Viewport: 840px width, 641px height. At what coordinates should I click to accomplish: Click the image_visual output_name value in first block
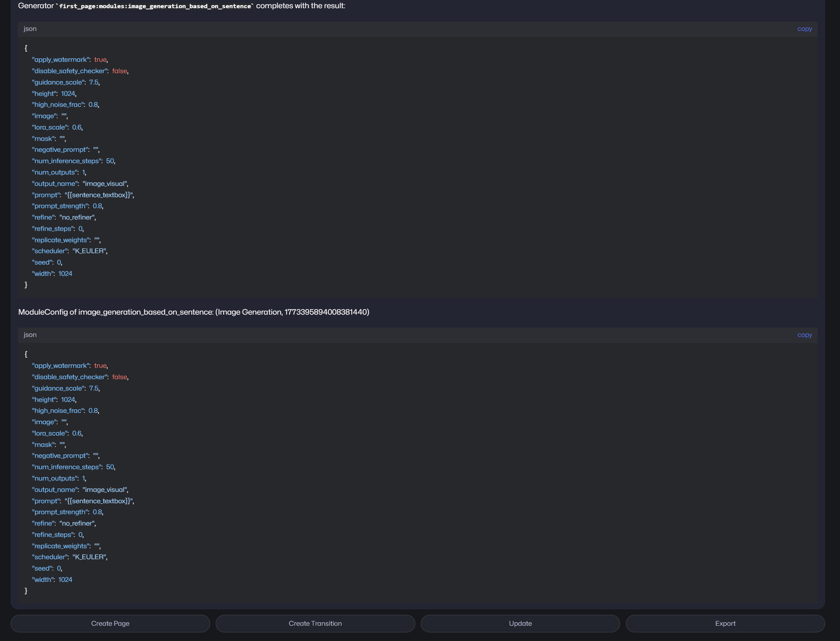tap(105, 184)
